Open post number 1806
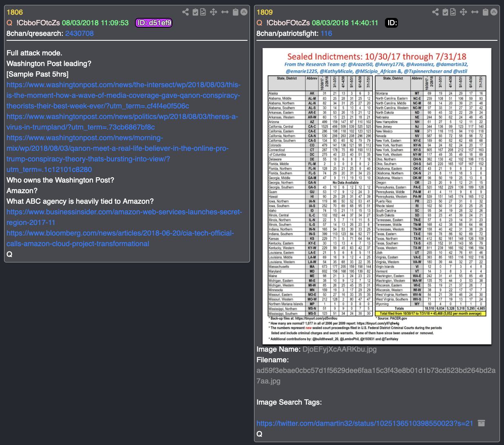The height and width of the screenshot is (445, 504). tap(15, 12)
